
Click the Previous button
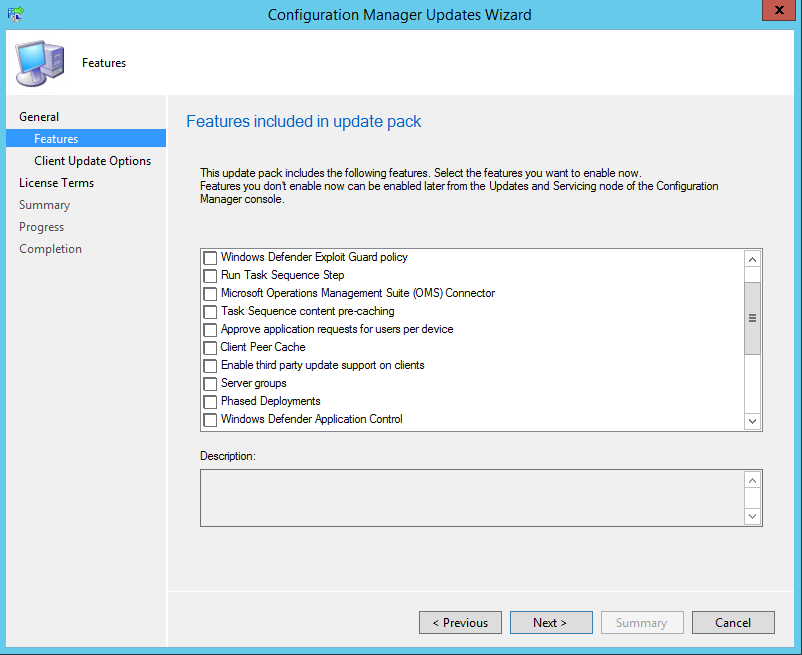click(460, 622)
